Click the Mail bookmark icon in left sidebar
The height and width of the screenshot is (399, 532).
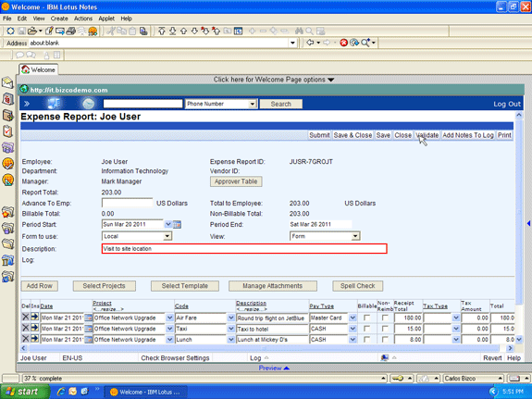click(x=7, y=82)
